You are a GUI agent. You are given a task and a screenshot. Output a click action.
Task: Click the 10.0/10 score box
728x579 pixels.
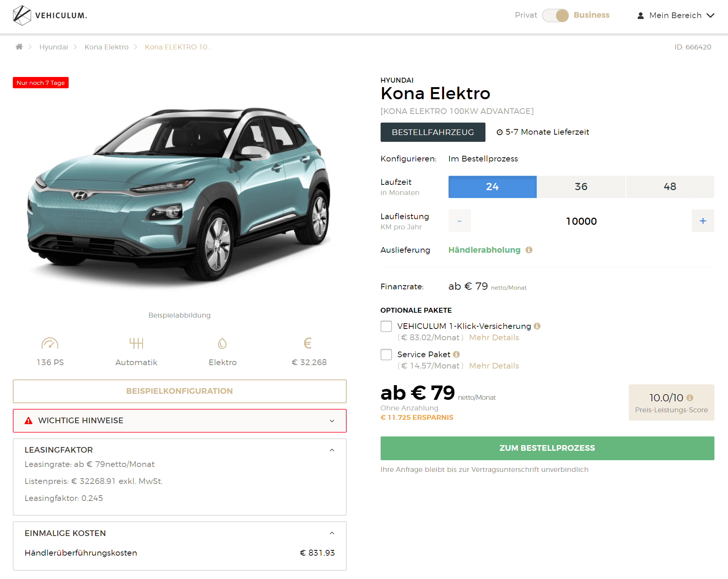tap(671, 402)
